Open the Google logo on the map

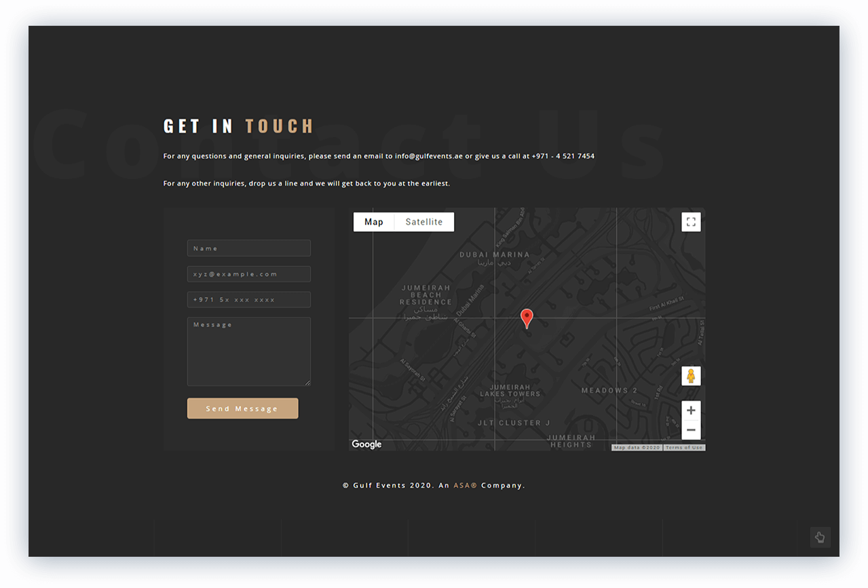(366, 444)
